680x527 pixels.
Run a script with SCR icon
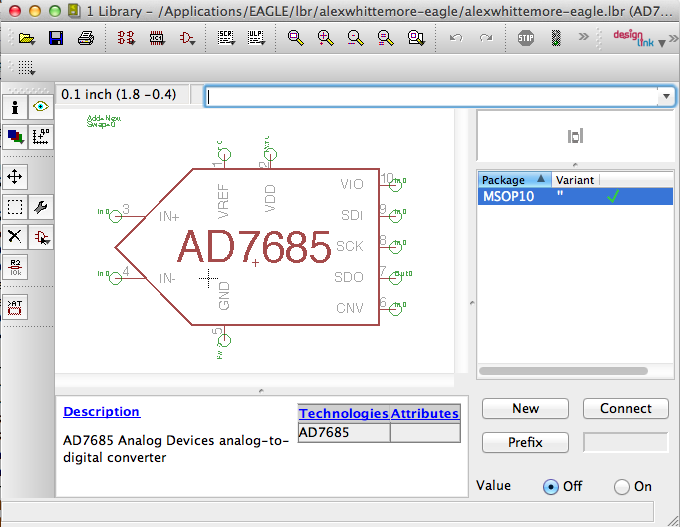tap(226, 38)
